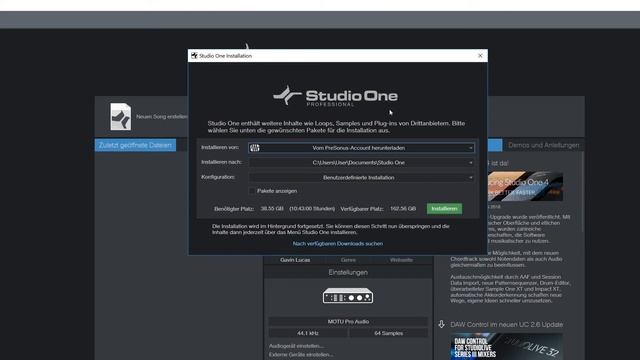Click the Studio One Installation title icon
The height and width of the screenshot is (360, 640).
tap(194, 56)
